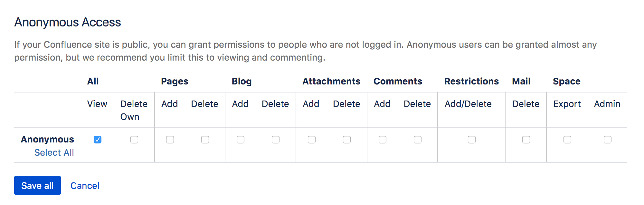Screen dimensions: 644x205
Task: Tick Space Admin permission checkbox
Action: click(608, 140)
